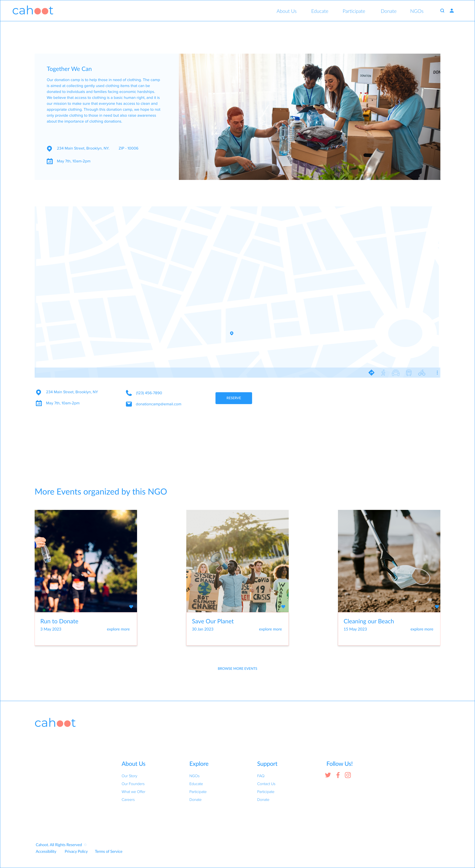Viewport: 475px width, 868px height.
Task: Open About Us in the top navigation
Action: [286, 11]
